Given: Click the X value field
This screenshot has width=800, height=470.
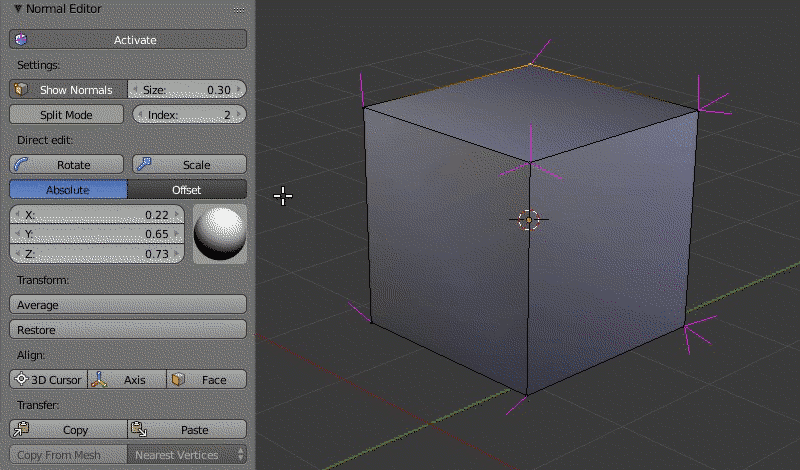Looking at the screenshot, I should (x=97, y=215).
